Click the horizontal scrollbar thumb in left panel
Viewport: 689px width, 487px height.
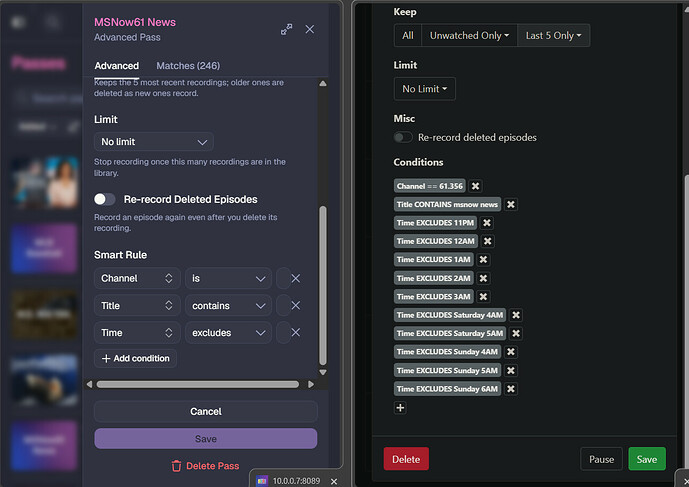198,384
